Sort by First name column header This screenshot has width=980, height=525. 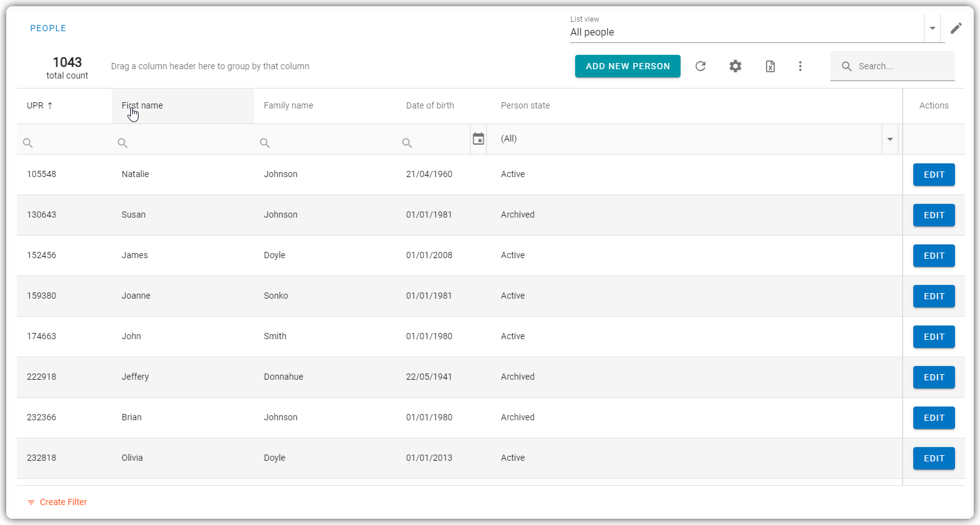tap(183, 106)
